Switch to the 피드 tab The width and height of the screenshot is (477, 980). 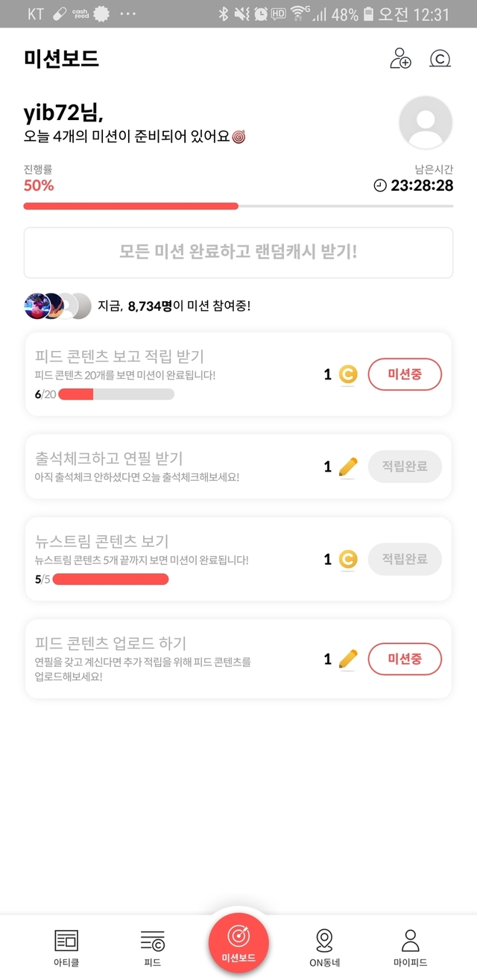point(152,947)
